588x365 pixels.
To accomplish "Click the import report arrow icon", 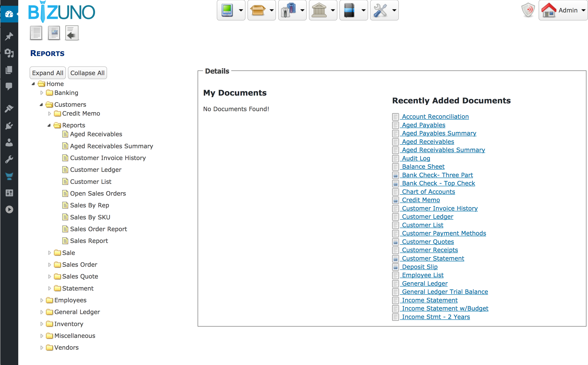I will tap(72, 33).
